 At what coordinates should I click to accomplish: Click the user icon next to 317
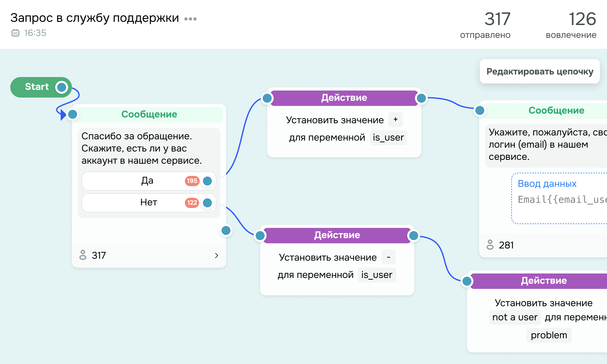pyautogui.click(x=83, y=255)
